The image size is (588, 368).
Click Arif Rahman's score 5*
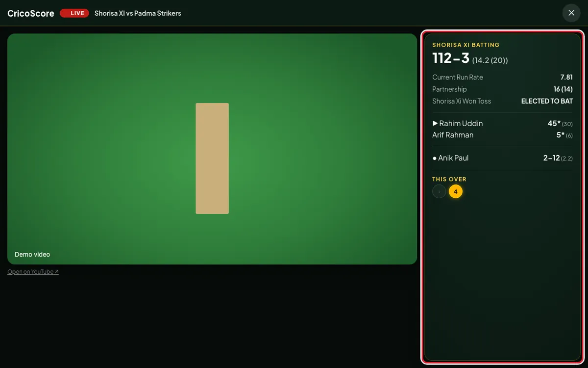click(x=561, y=135)
